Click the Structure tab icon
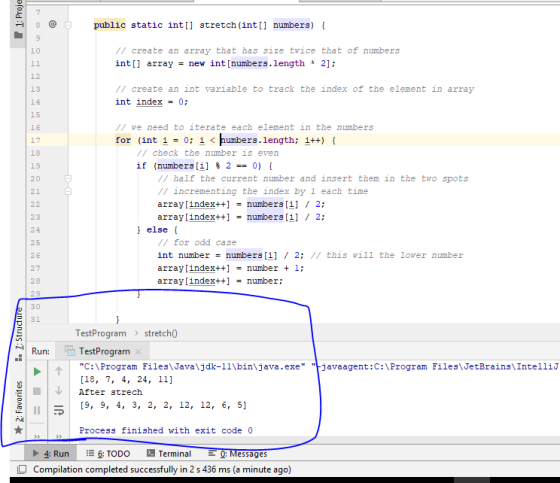 click(19, 357)
